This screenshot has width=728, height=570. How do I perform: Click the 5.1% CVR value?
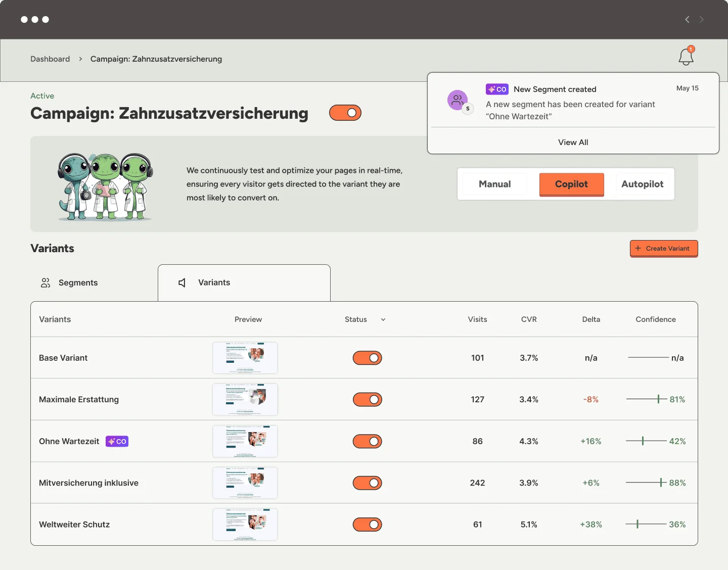pyautogui.click(x=529, y=525)
